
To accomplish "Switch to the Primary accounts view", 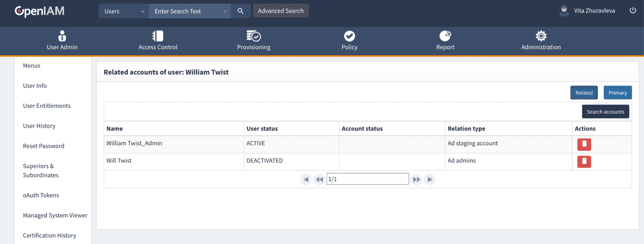I will 618,93.
